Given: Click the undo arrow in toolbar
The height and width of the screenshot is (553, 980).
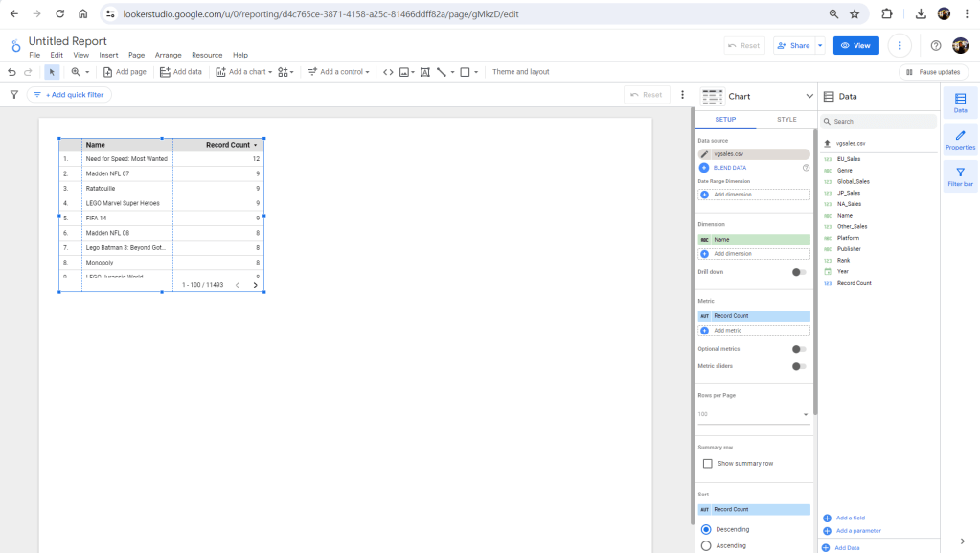Looking at the screenshot, I should pos(11,72).
